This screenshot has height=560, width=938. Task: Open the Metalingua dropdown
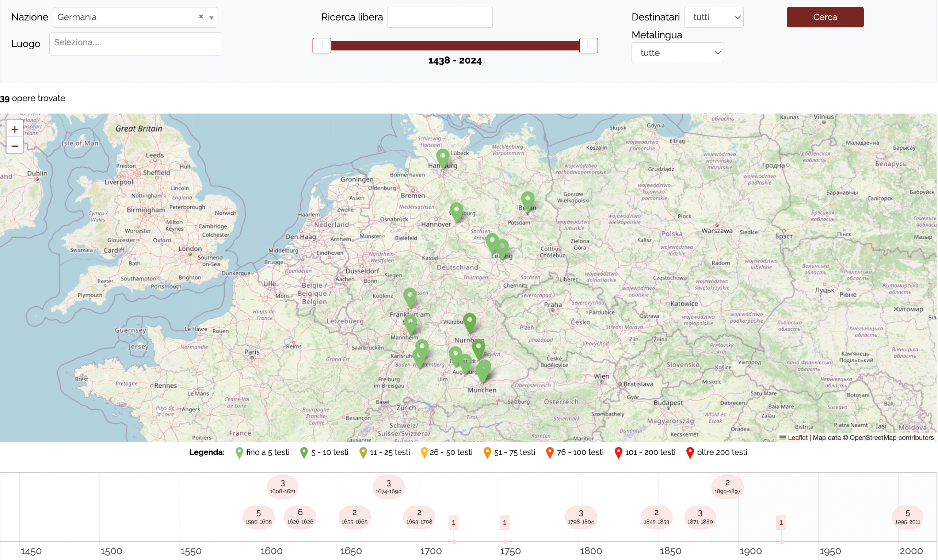(678, 53)
